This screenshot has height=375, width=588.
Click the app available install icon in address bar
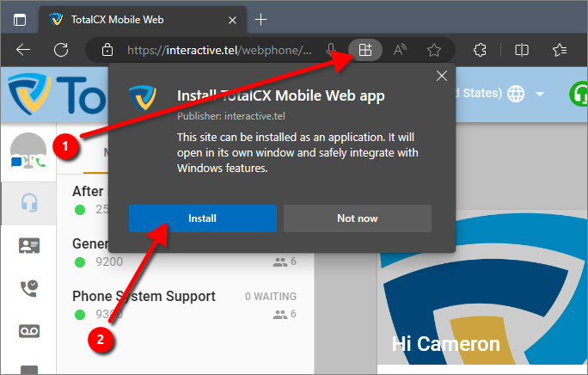coord(365,50)
